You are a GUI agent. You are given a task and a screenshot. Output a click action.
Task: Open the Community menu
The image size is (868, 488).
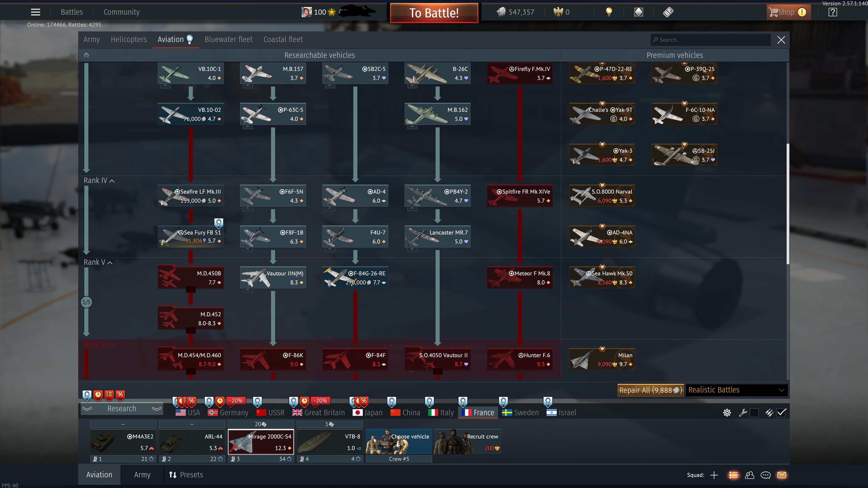(122, 12)
